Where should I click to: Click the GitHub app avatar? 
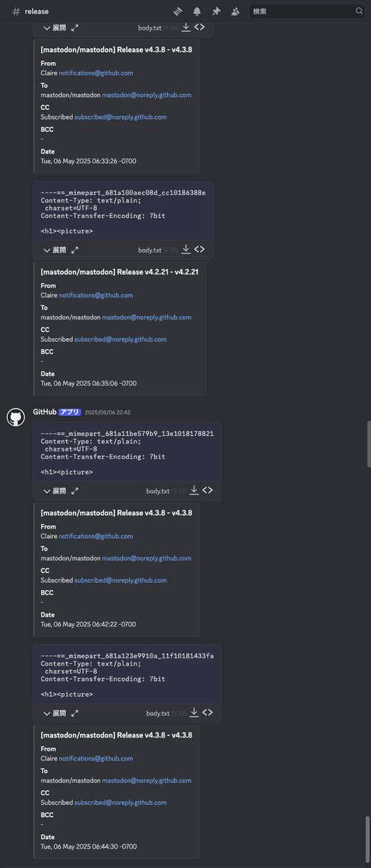point(16,417)
